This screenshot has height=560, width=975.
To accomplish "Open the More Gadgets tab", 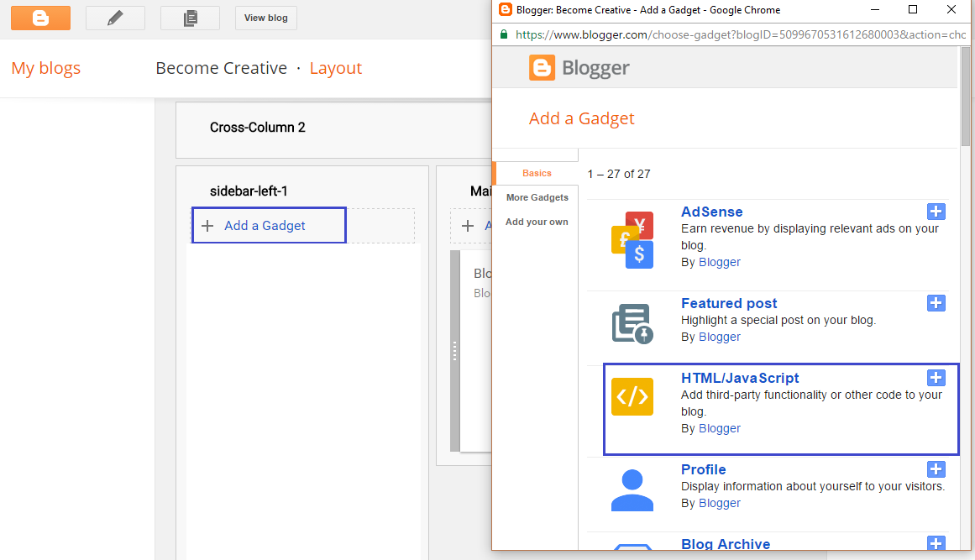I will click(537, 197).
